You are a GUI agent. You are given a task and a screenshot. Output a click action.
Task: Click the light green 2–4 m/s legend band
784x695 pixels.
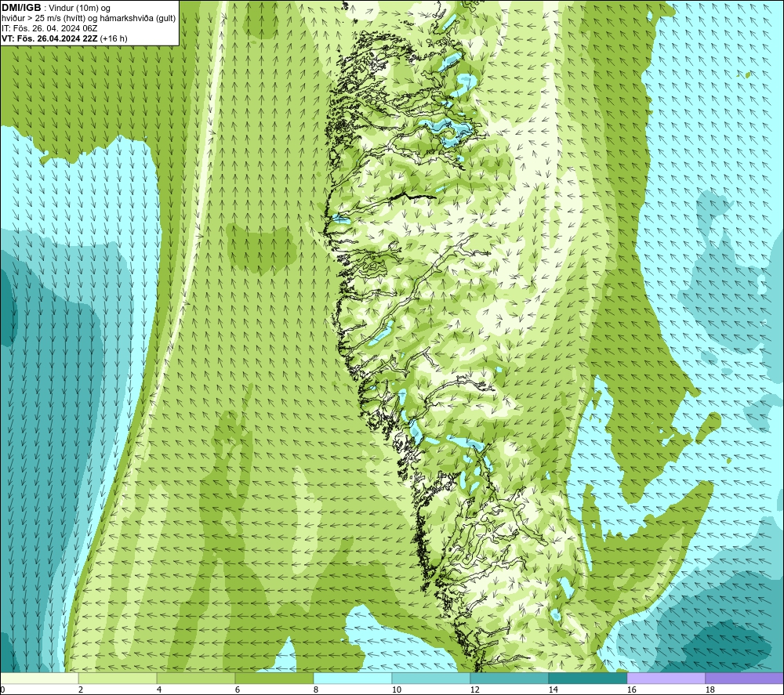[118, 678]
